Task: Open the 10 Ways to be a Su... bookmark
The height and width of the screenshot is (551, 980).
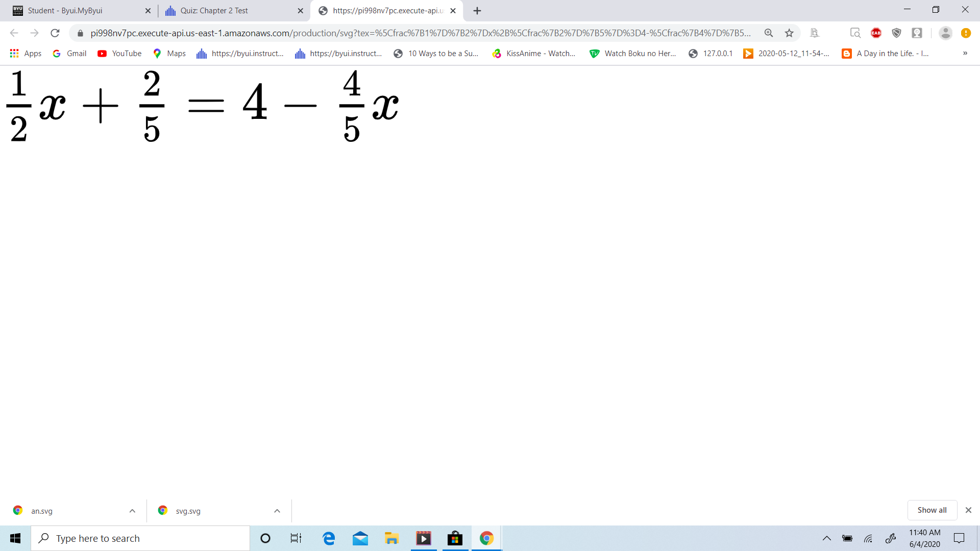Action: point(436,53)
